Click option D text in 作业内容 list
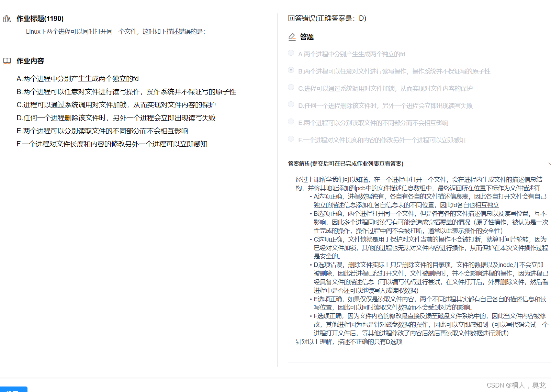Screen dimensions: 551x392 [116, 118]
